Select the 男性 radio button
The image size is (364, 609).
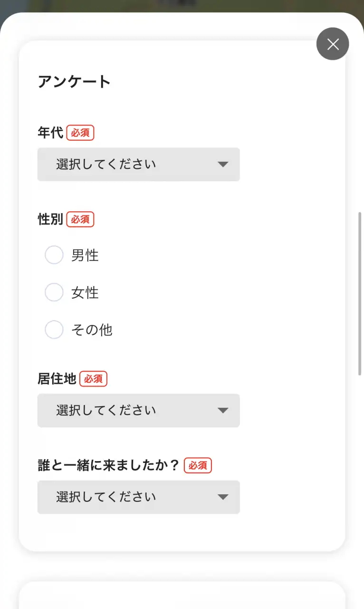click(54, 255)
